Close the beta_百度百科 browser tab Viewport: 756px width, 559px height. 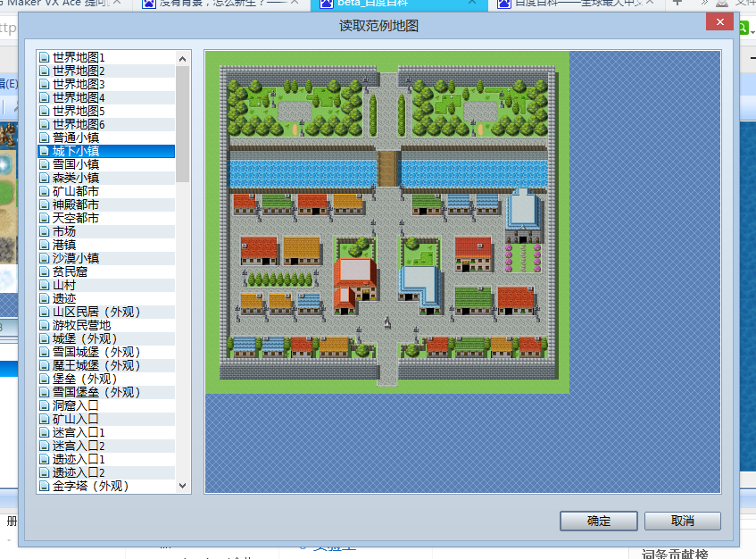[472, 3]
